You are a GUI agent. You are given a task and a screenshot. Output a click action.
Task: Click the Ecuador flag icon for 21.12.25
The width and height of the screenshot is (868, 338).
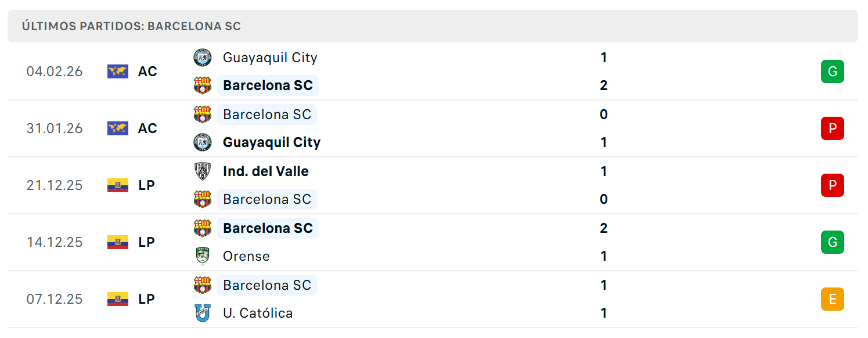point(118,185)
